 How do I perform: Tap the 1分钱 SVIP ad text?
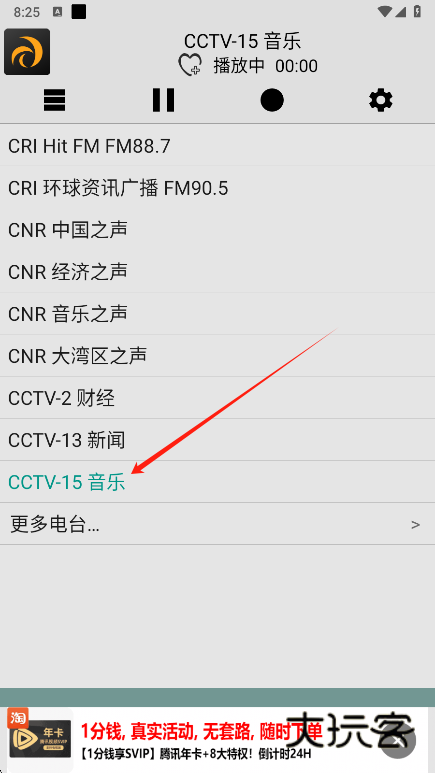tap(196, 754)
